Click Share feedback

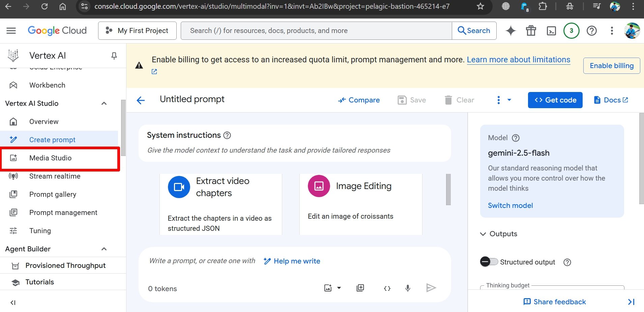click(555, 302)
